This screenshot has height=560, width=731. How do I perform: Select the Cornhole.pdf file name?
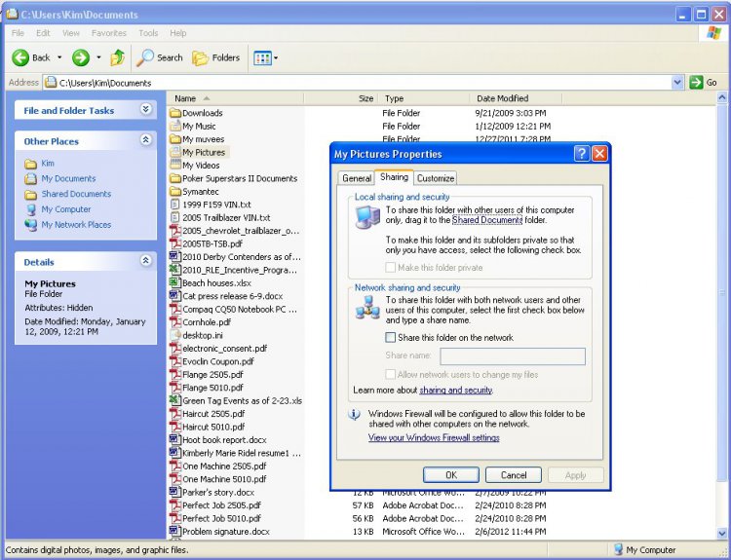tap(207, 322)
